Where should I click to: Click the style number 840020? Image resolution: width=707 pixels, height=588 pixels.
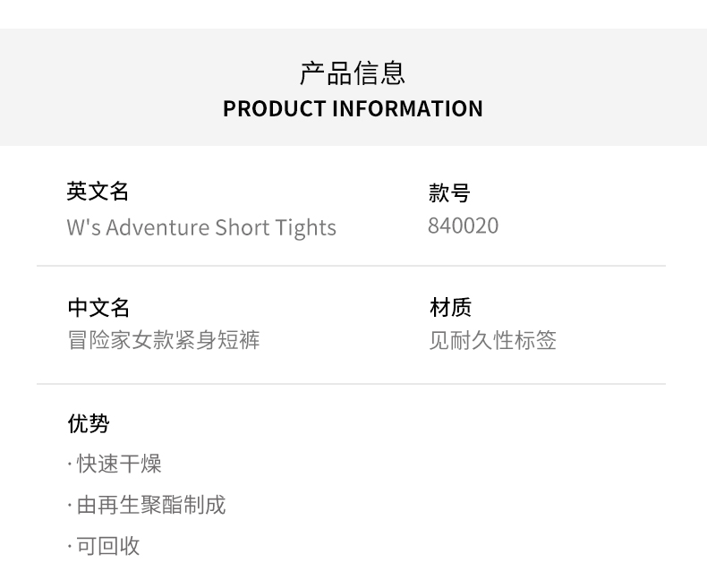coord(463,226)
